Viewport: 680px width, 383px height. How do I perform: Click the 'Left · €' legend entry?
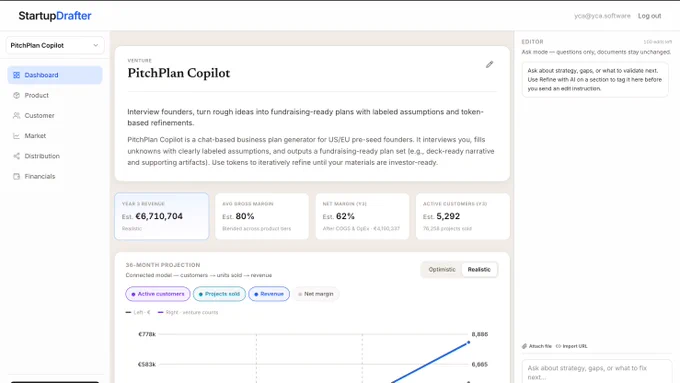[x=138, y=312]
